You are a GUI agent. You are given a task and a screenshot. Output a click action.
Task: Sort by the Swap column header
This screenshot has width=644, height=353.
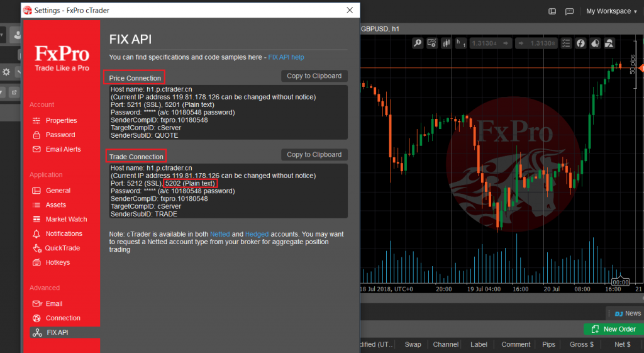point(413,344)
